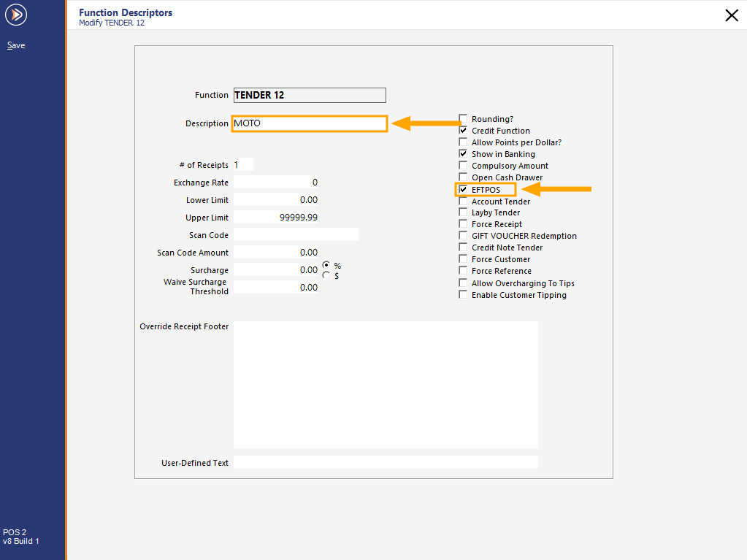Enable Allow Points per Dollar?

[463, 142]
